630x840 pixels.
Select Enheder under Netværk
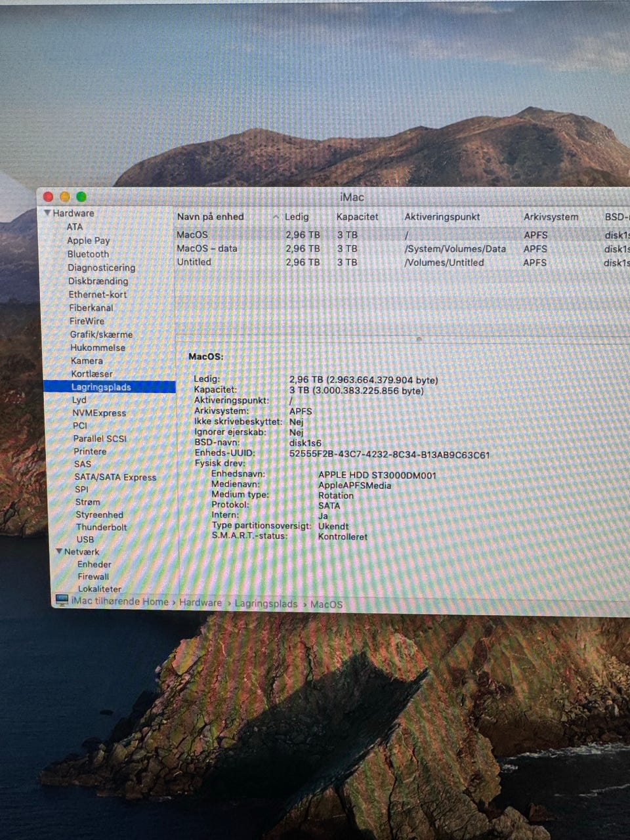click(94, 564)
